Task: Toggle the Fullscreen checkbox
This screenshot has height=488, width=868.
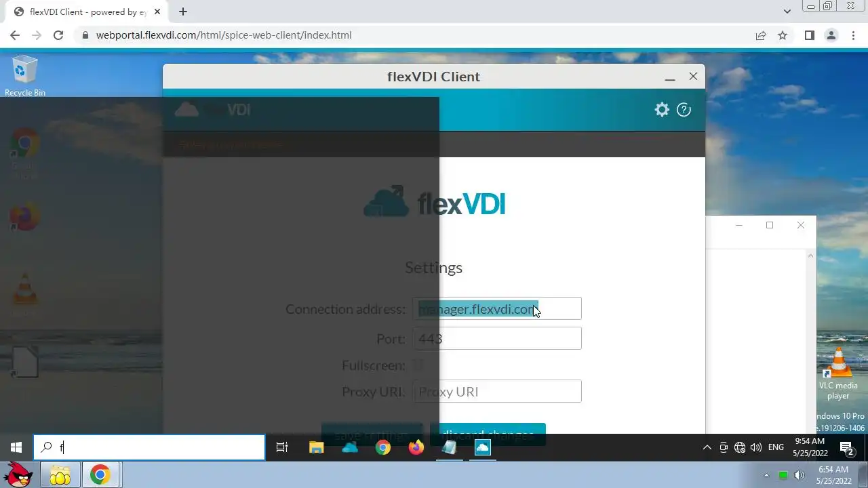Action: (x=418, y=365)
